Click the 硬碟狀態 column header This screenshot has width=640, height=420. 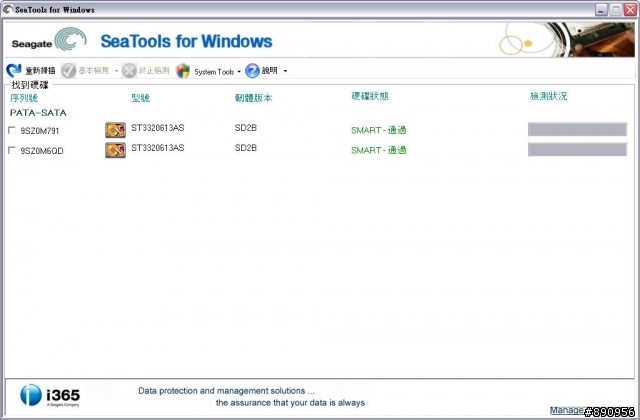click(x=370, y=96)
